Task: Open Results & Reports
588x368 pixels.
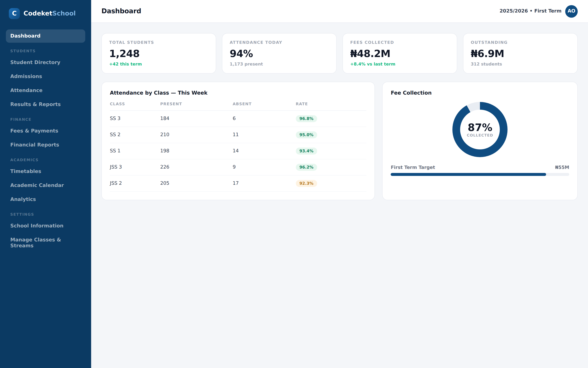Action: (x=45, y=104)
